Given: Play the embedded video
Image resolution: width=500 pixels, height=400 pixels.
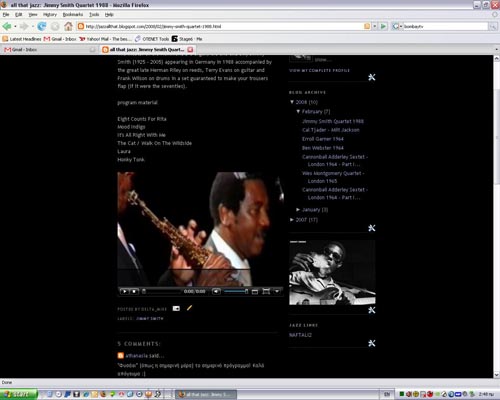Looking at the screenshot, I should click(124, 291).
